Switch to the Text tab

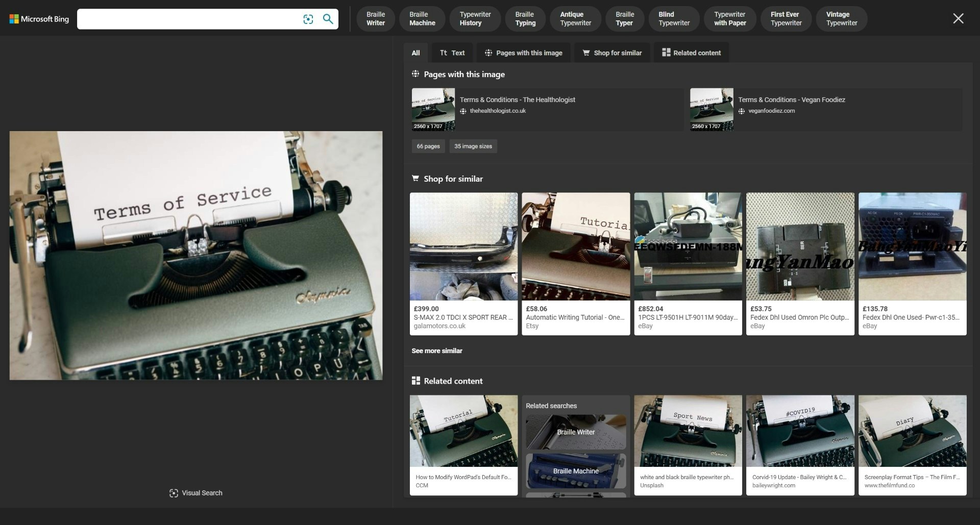coord(452,53)
